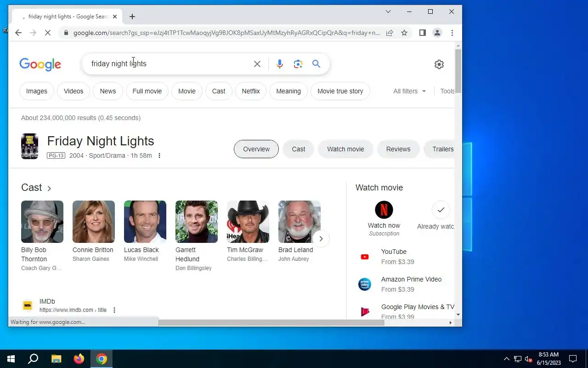Select the Videos filter chip

(x=73, y=91)
